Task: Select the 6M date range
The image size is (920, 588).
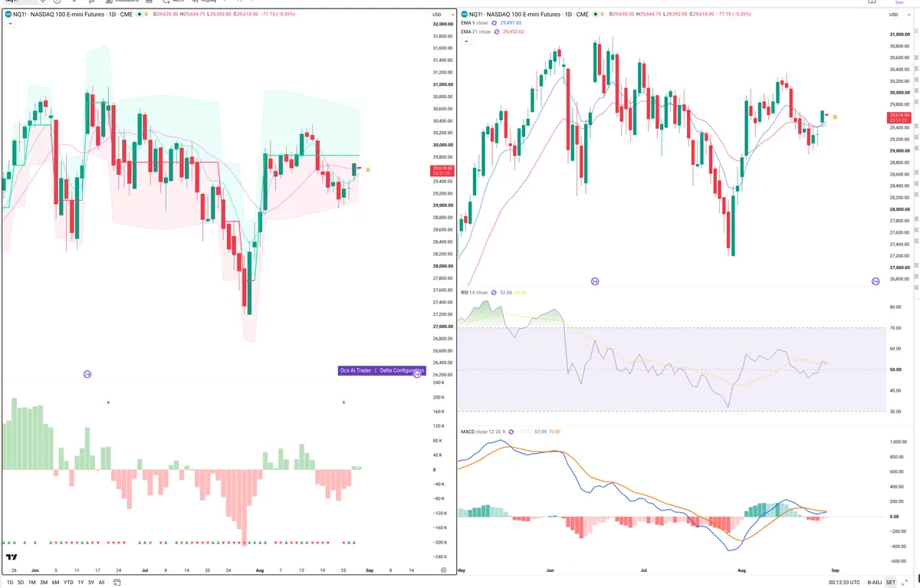Action: pyautogui.click(x=55, y=582)
